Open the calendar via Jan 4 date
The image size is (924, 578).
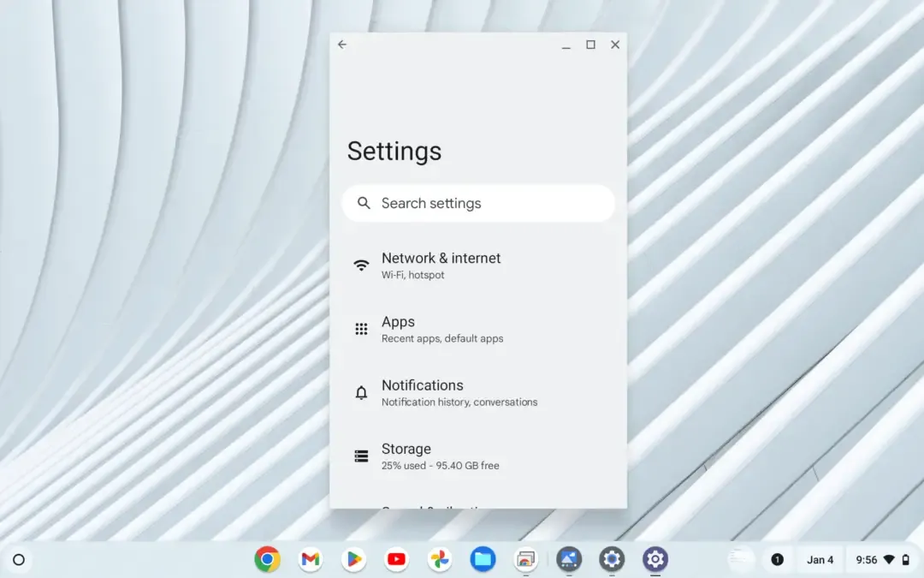(820, 560)
